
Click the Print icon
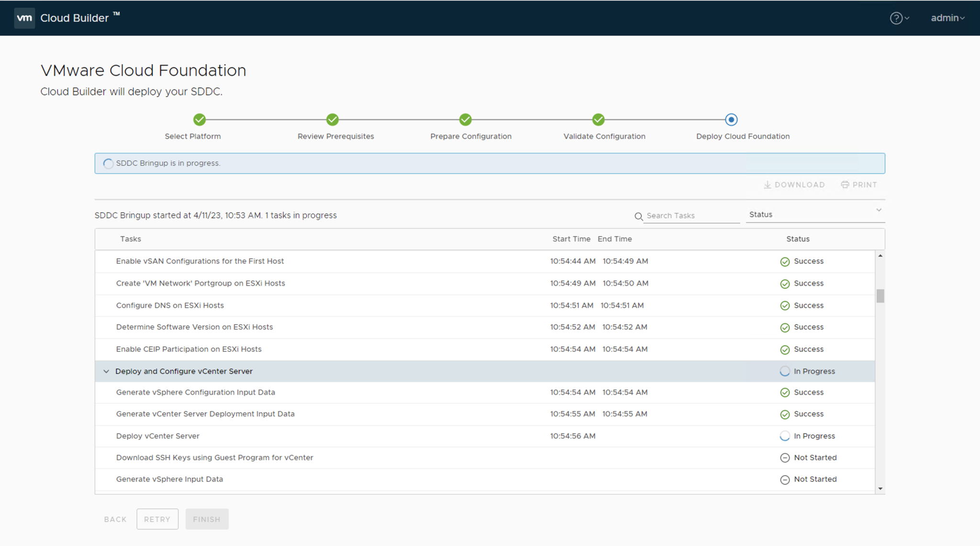coord(845,185)
